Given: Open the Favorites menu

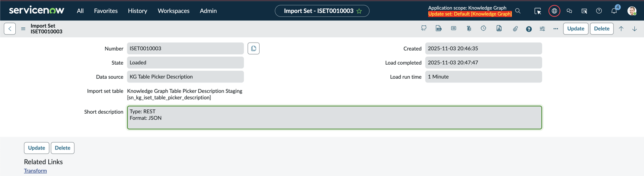Looking at the screenshot, I should (x=106, y=11).
